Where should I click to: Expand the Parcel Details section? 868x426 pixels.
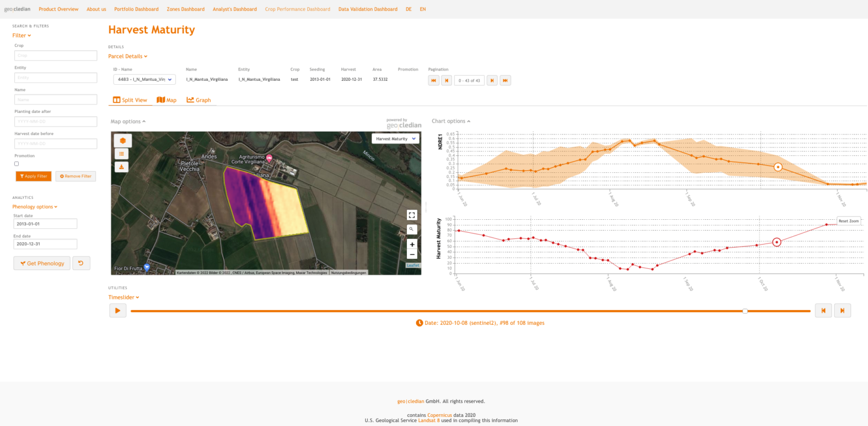click(x=128, y=56)
